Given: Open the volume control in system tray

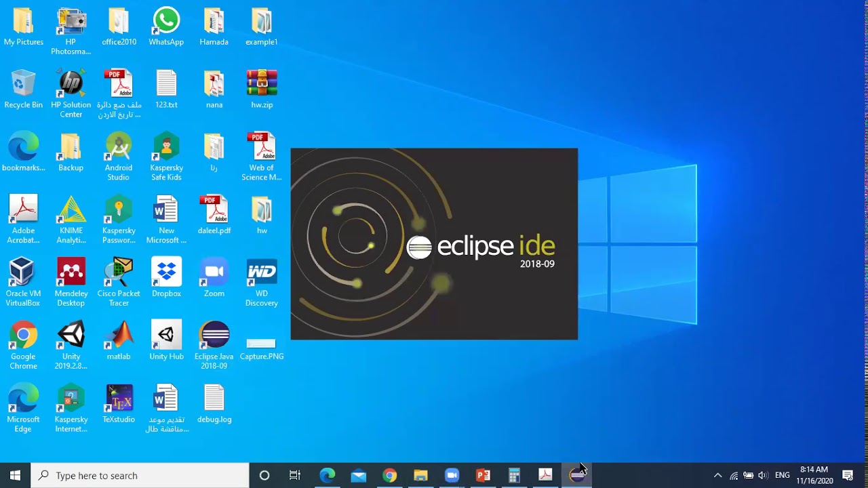Looking at the screenshot, I should tap(763, 475).
